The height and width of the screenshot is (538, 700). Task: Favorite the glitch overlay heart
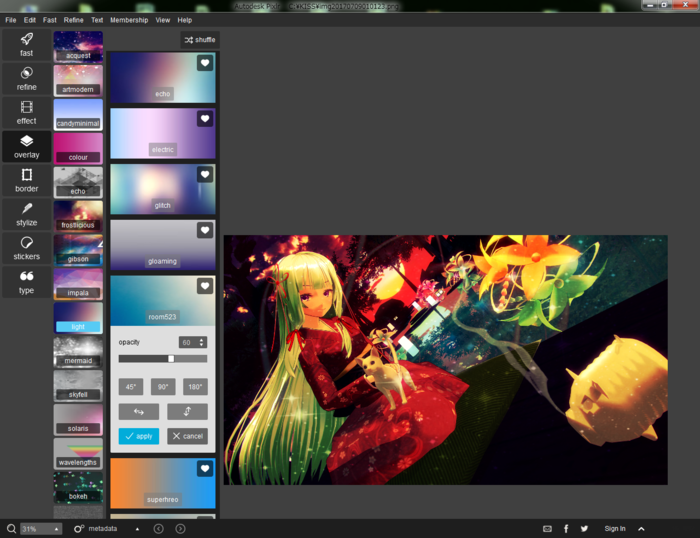[205, 175]
